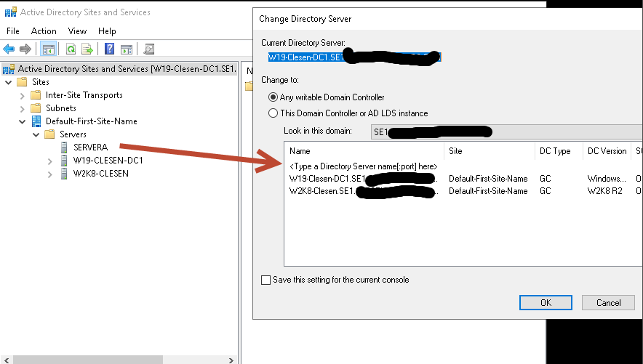Click the Export List toolbar icon
643x364 pixels.
pos(87,49)
